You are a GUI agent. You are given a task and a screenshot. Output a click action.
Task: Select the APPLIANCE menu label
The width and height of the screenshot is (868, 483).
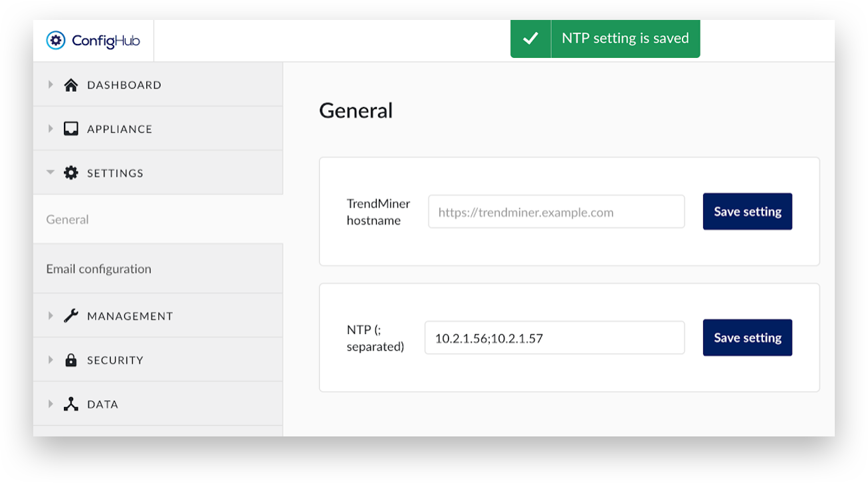point(120,129)
